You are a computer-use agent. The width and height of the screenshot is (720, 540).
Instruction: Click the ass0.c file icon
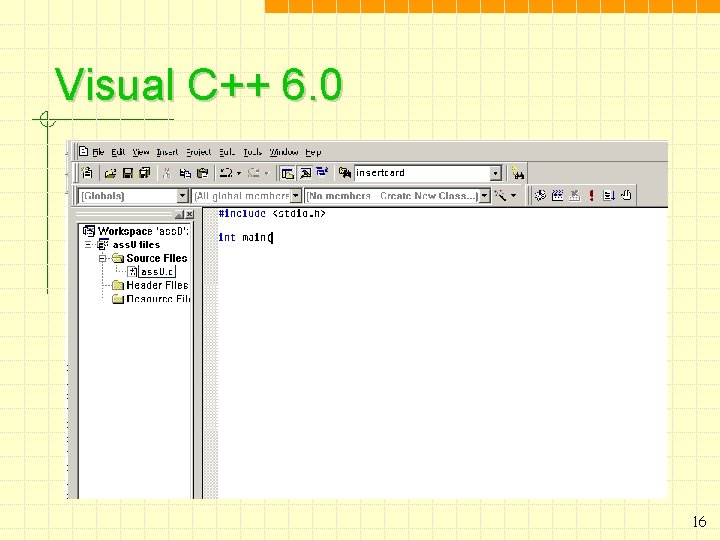tap(132, 272)
